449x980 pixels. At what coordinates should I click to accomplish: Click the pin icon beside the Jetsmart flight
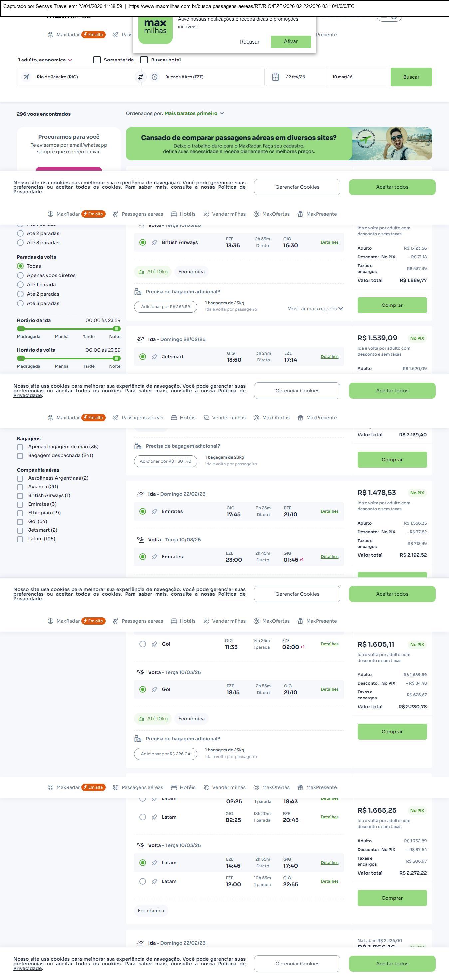155,357
